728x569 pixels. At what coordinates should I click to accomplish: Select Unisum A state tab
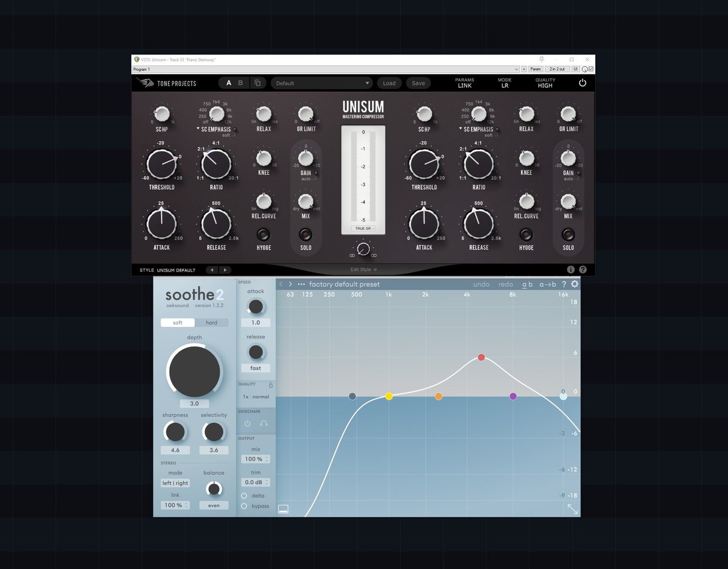click(229, 83)
